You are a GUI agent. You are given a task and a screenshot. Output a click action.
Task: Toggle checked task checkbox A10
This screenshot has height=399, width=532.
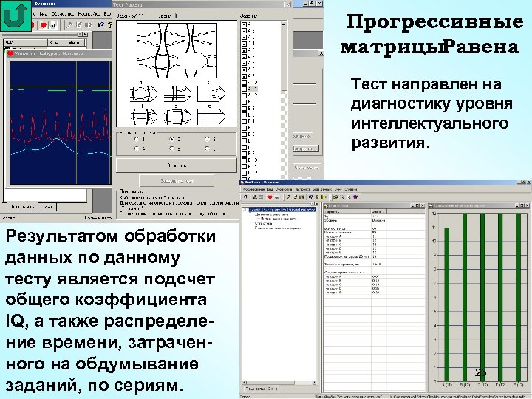pos(244,83)
